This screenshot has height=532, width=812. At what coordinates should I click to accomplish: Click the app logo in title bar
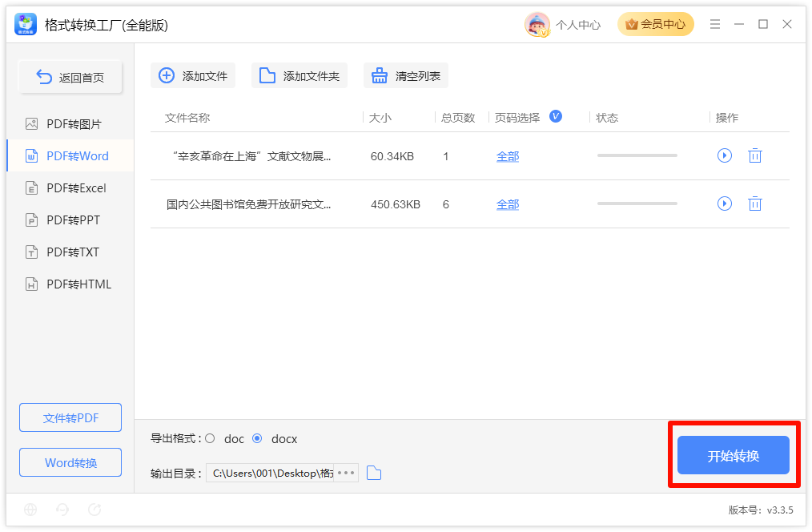coord(26,24)
